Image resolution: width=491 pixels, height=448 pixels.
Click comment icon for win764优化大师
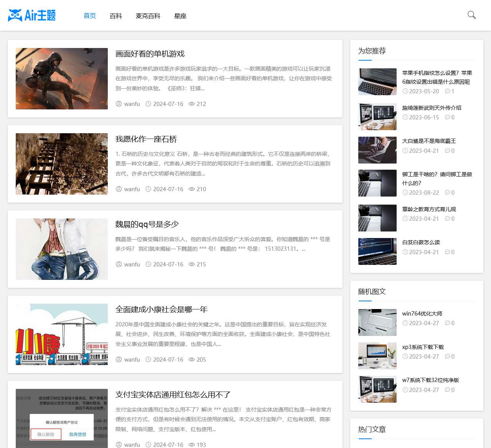coord(447,323)
